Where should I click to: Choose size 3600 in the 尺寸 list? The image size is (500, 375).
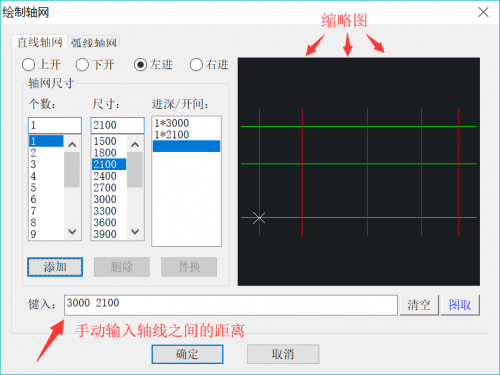109,223
